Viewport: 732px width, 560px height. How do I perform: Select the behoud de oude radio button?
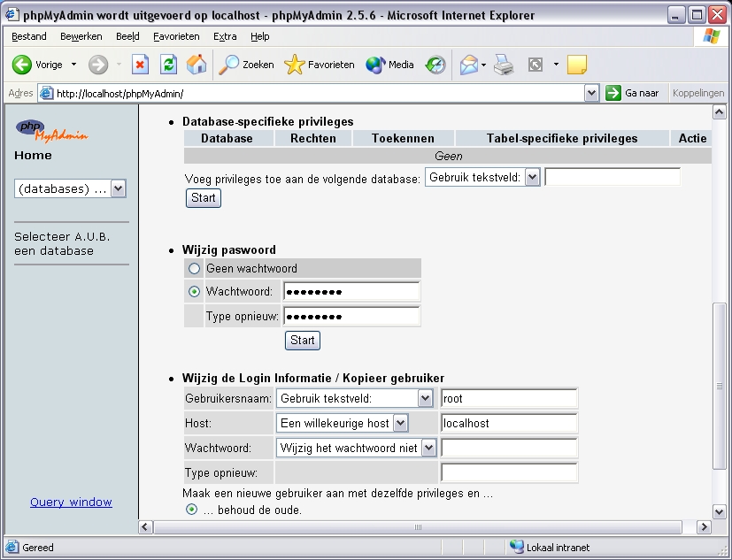pos(191,510)
